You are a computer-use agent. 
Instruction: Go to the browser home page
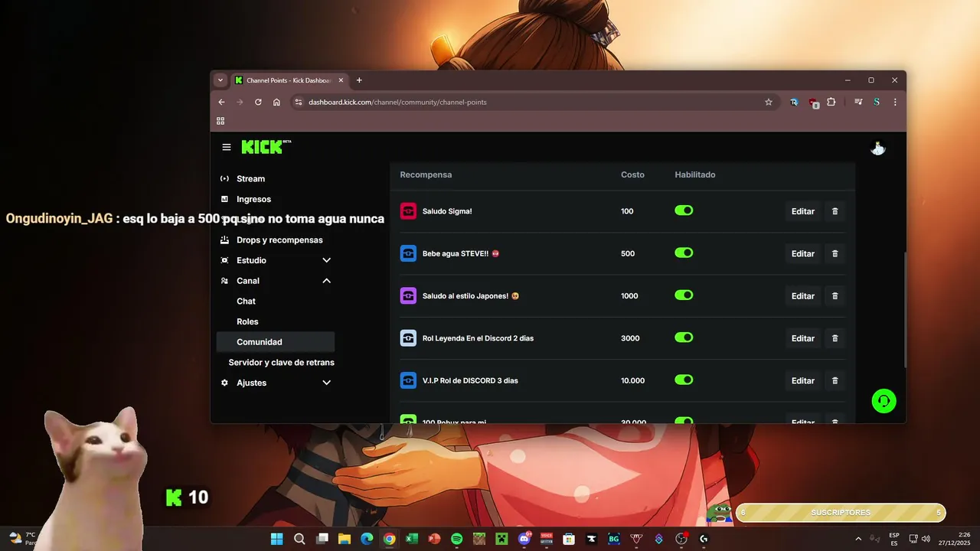276,102
